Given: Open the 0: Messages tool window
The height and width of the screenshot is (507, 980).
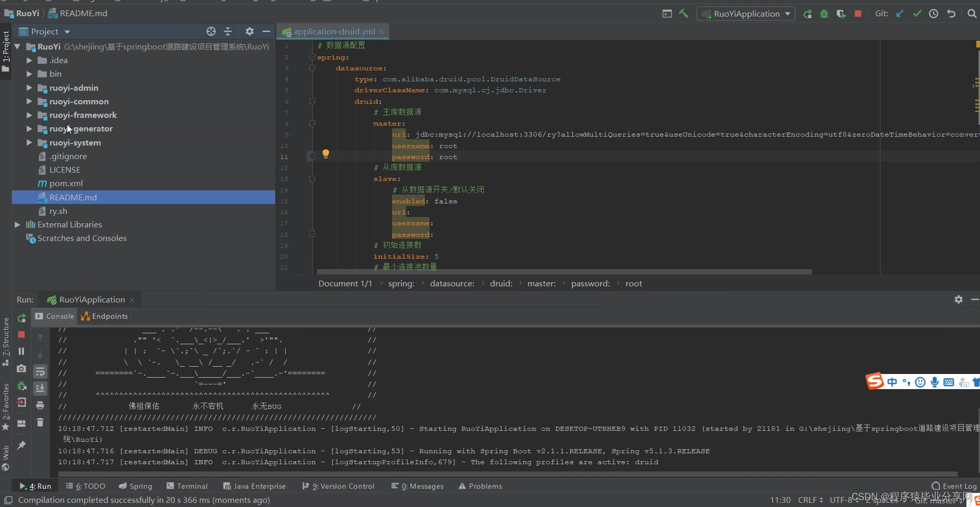Looking at the screenshot, I should tap(418, 486).
